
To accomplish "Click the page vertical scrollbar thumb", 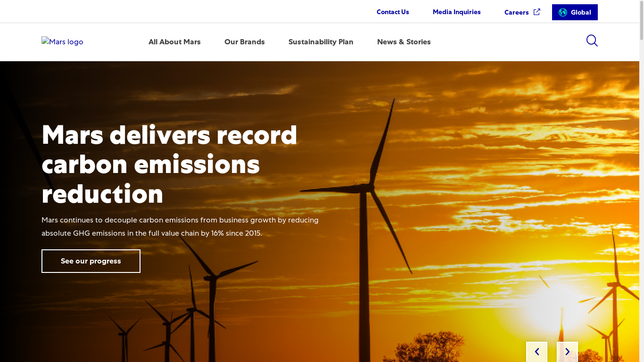I will (x=642, y=20).
